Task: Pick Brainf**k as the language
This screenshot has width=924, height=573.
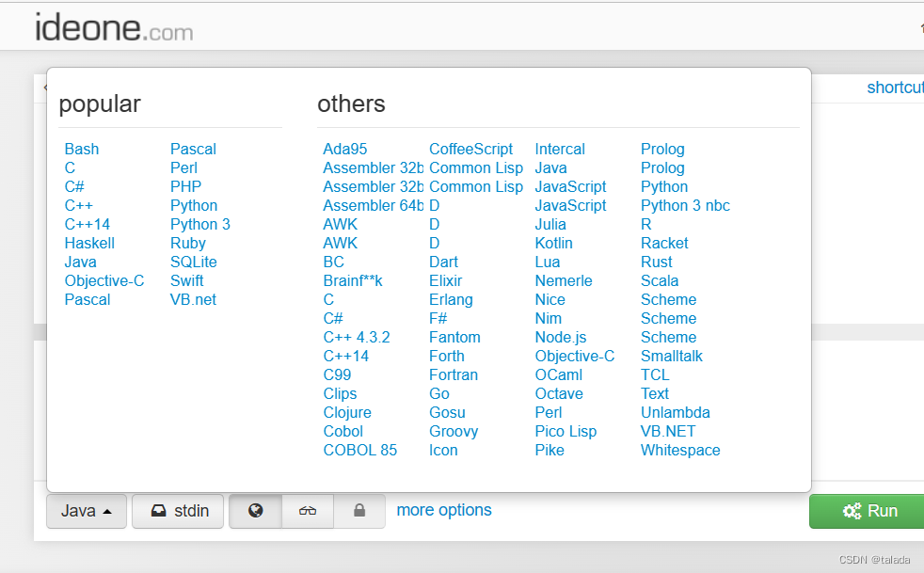Action: click(x=353, y=281)
